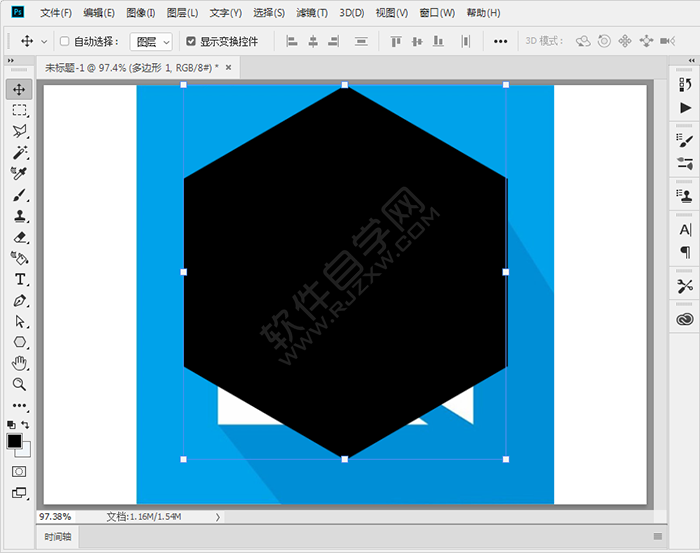This screenshot has width=700, height=553.
Task: Swap foreground and background colors
Action: click(26, 425)
